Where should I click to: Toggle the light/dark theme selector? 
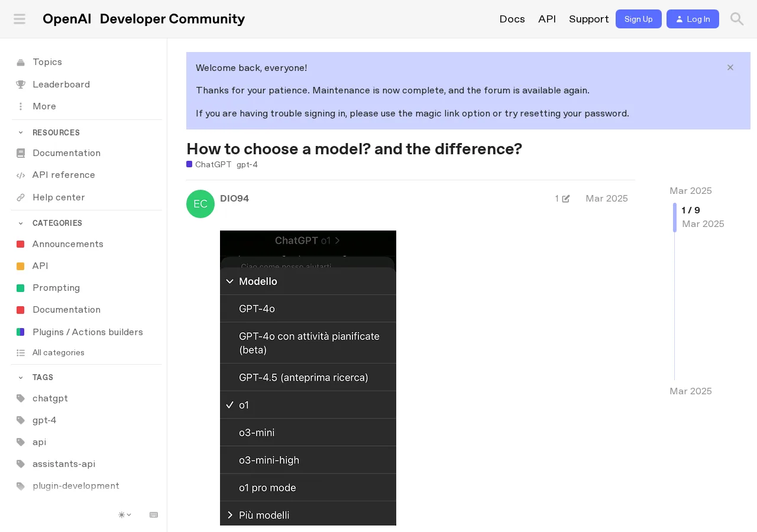[x=125, y=515]
